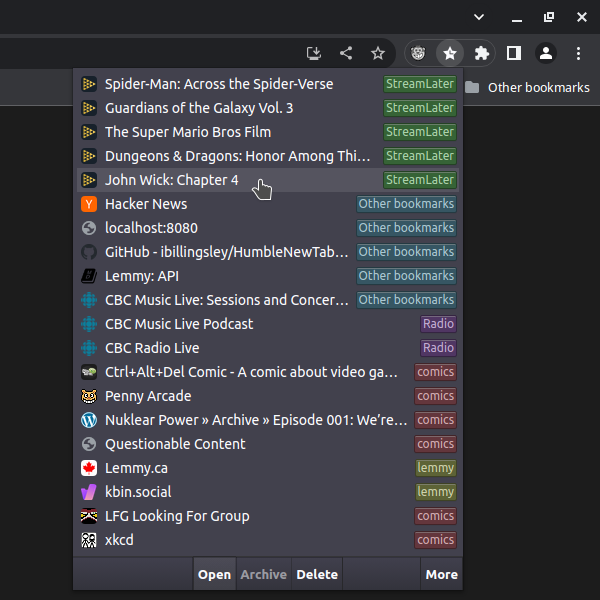The width and height of the screenshot is (600, 600).
Task: Click the Questionable Content globe icon
Action: click(89, 444)
